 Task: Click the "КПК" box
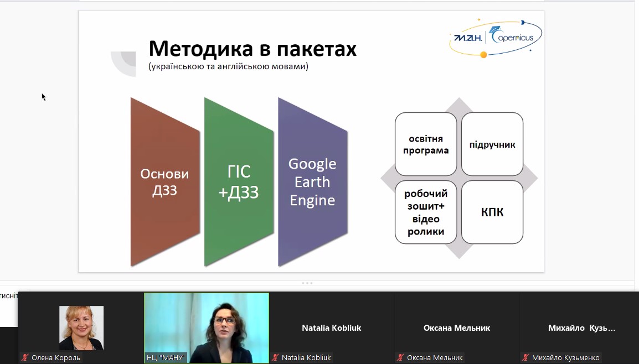(492, 212)
